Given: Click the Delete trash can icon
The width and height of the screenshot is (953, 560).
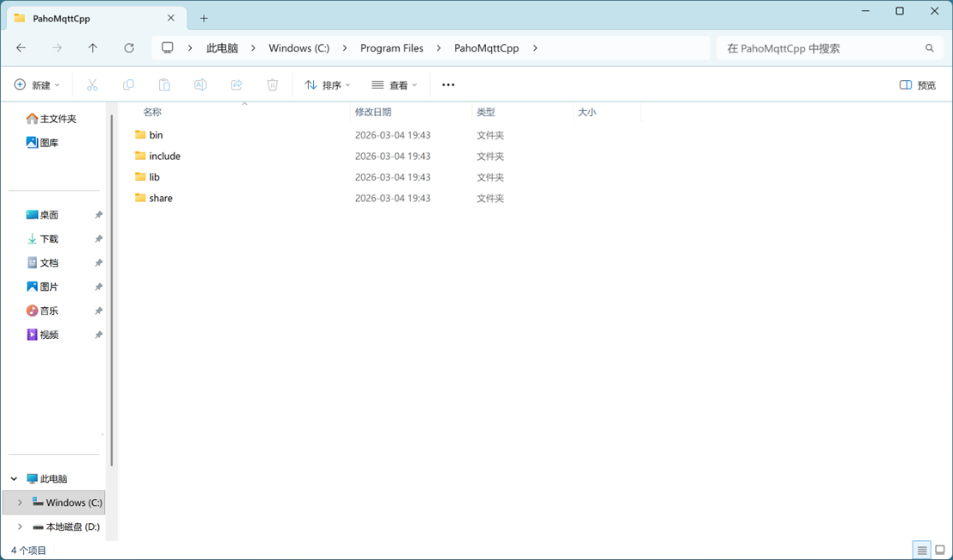Looking at the screenshot, I should click(273, 85).
